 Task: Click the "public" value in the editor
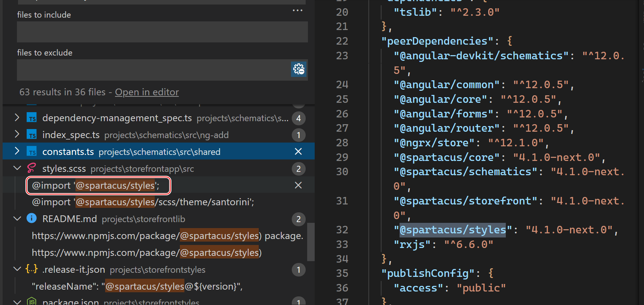[x=481, y=288]
